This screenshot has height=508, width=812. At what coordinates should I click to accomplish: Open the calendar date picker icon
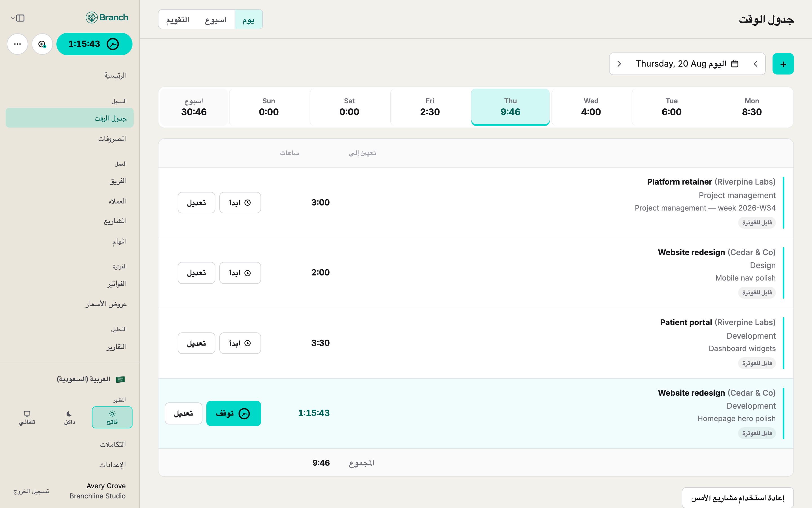point(735,64)
